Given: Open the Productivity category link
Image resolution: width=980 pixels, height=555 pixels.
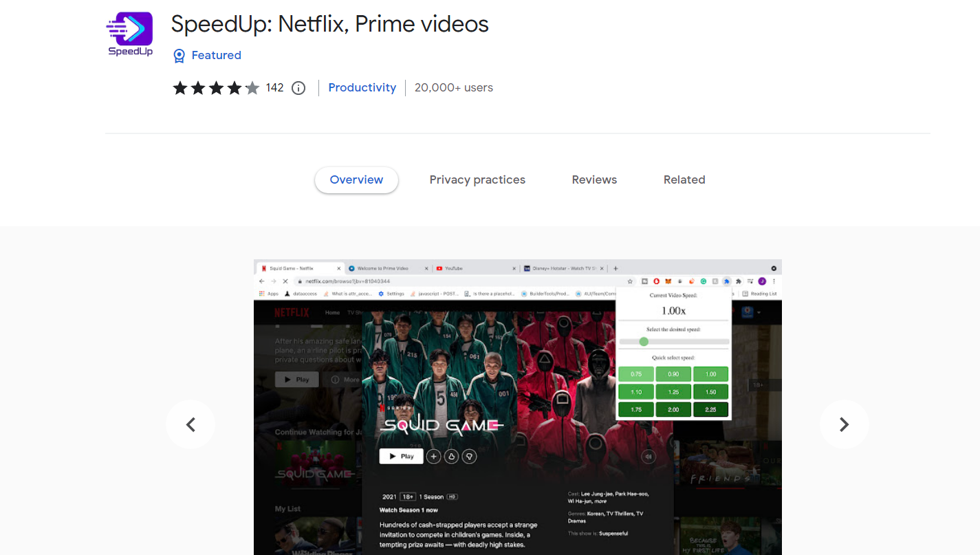Looking at the screenshot, I should coord(362,88).
